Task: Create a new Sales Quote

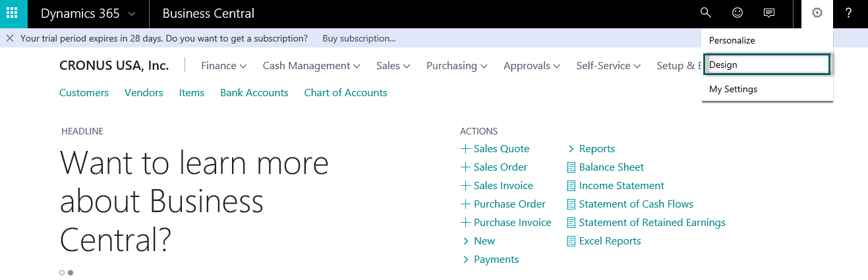Action: coord(501,149)
